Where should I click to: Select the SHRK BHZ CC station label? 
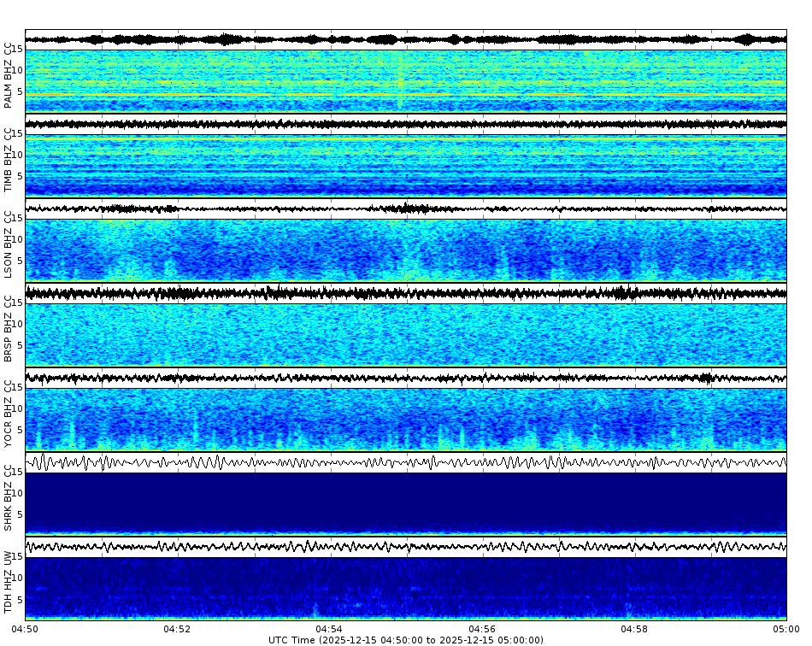(8, 496)
